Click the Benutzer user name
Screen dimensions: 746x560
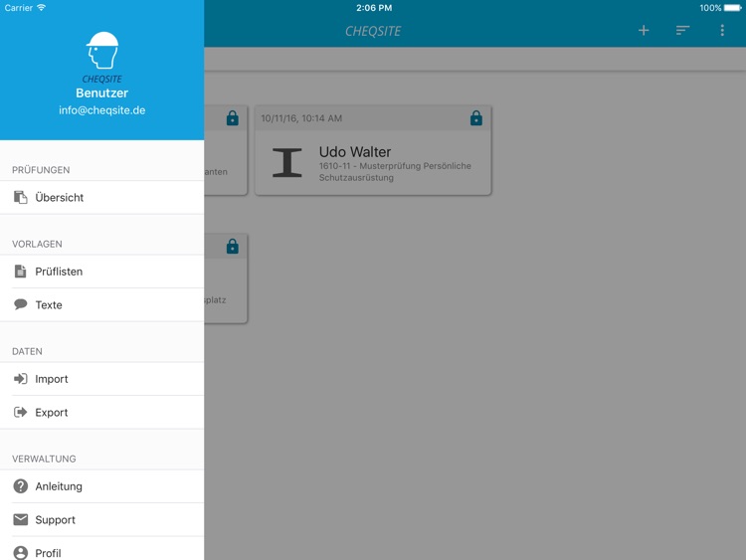pos(101,93)
